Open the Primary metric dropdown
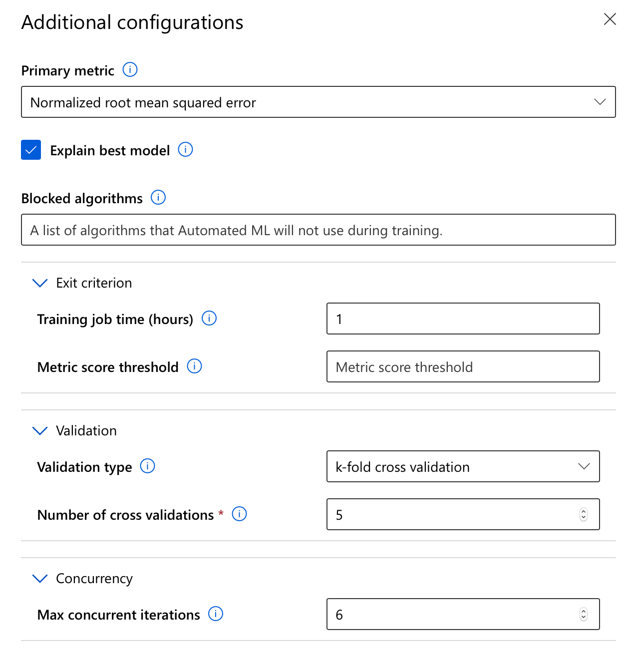Viewport: 631px width, 672px height. [318, 102]
